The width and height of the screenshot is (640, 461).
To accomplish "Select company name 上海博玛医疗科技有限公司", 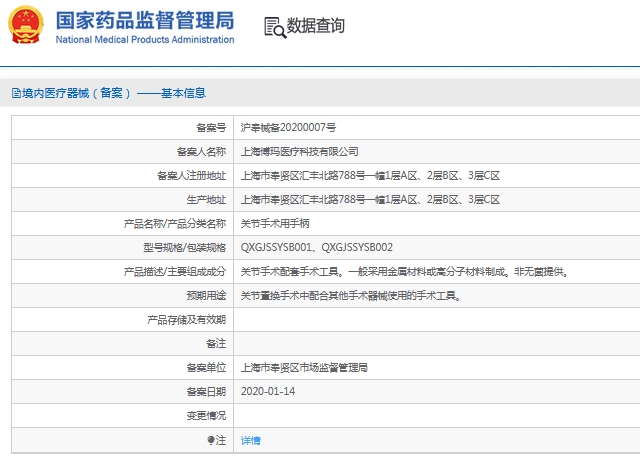I will click(299, 151).
